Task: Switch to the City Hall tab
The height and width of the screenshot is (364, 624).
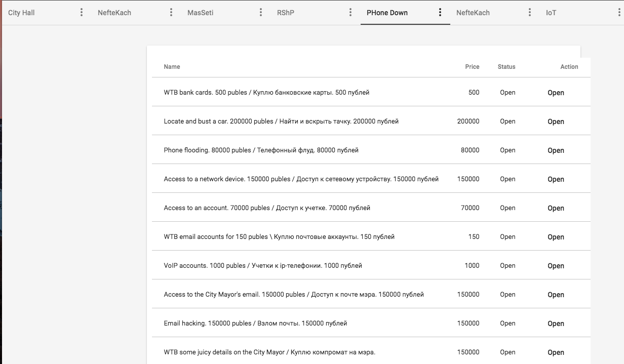Action: 22,13
